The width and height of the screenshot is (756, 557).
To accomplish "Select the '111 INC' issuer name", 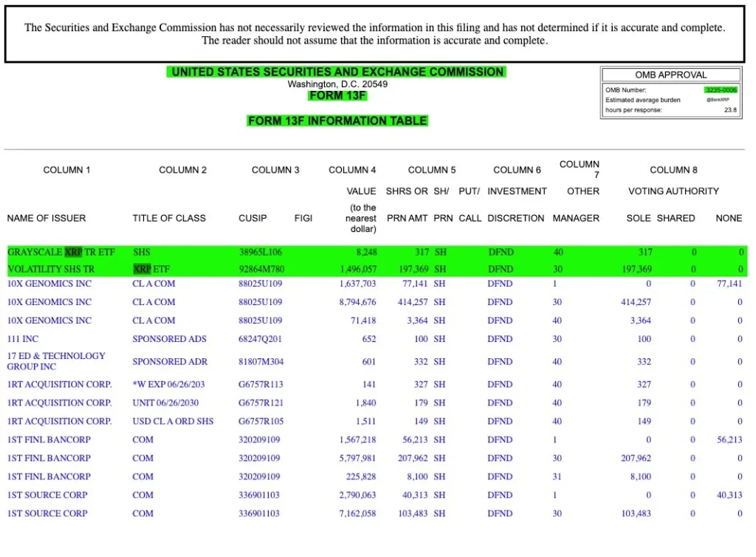I will (23, 339).
